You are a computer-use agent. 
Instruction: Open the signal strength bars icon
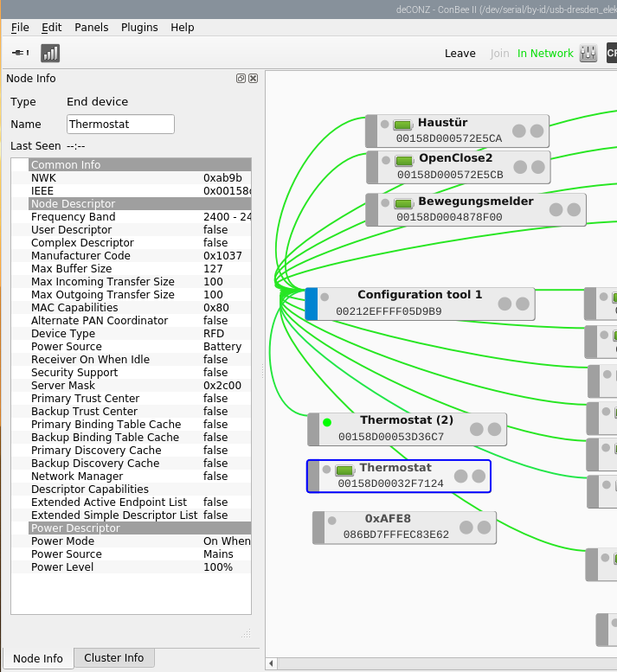point(50,53)
